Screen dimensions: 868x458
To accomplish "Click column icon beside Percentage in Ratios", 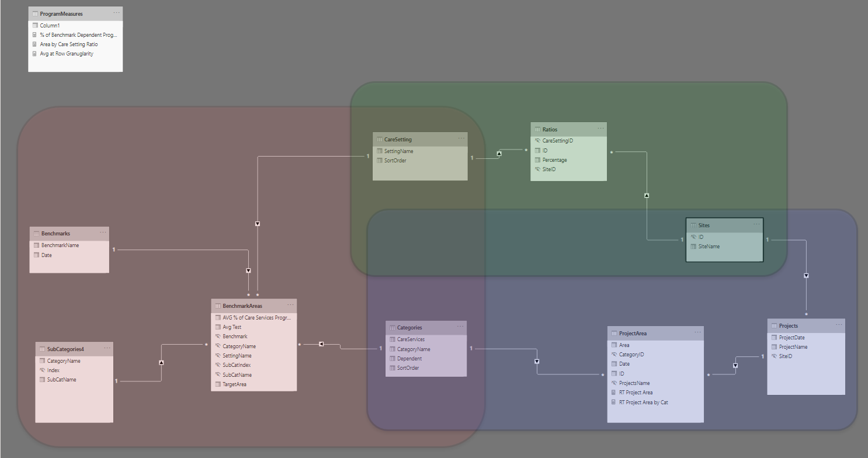I will click(537, 159).
